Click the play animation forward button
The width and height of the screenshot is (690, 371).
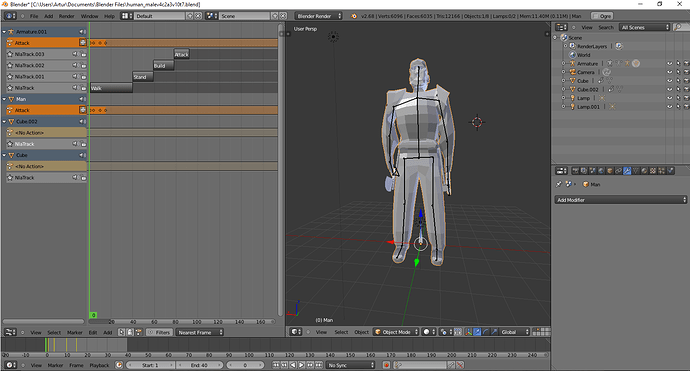[301, 365]
